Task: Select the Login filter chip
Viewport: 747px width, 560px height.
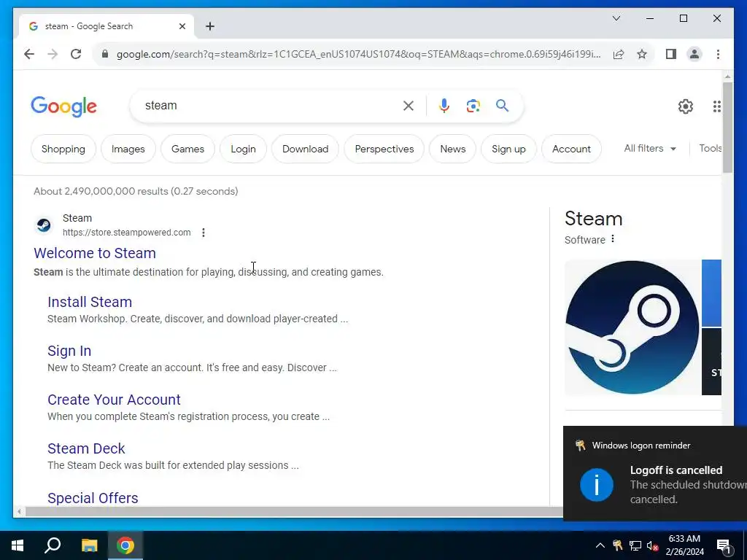Action: [x=243, y=149]
